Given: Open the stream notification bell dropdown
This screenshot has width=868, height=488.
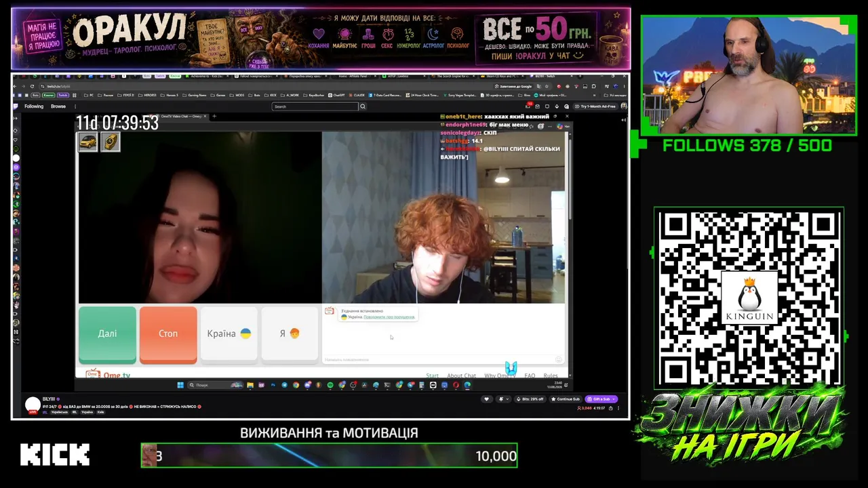Looking at the screenshot, I should coord(502,399).
